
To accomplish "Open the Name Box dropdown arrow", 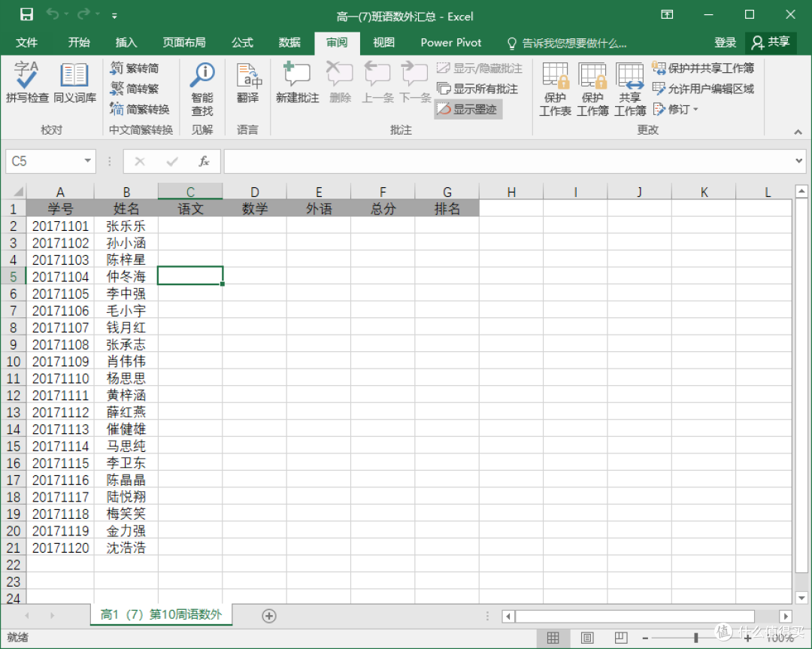I will point(87,161).
